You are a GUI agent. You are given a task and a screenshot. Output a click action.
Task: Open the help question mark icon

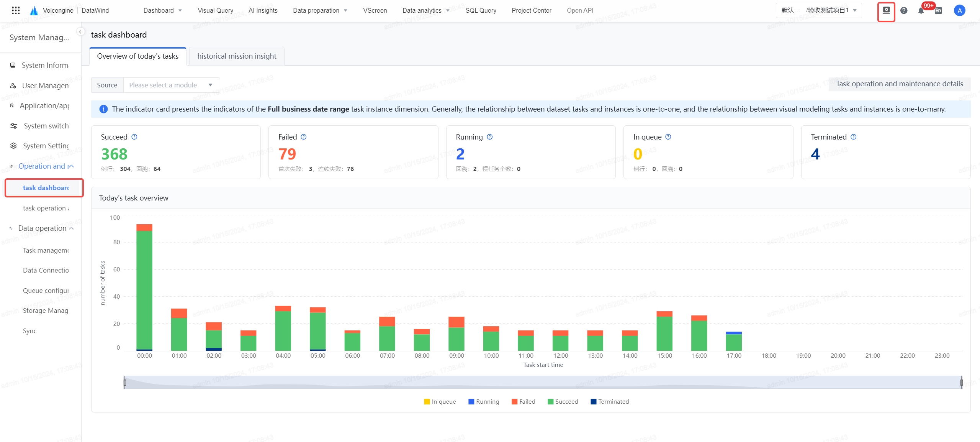click(x=904, y=10)
